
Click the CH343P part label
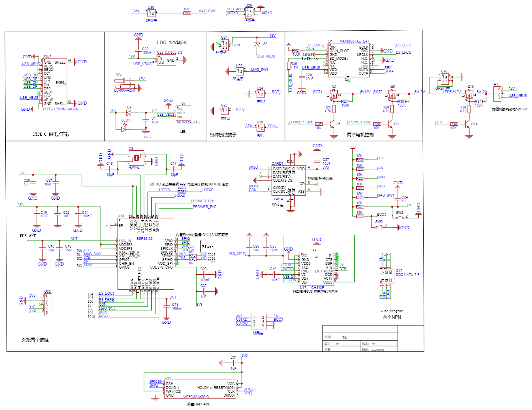click(x=318, y=287)
